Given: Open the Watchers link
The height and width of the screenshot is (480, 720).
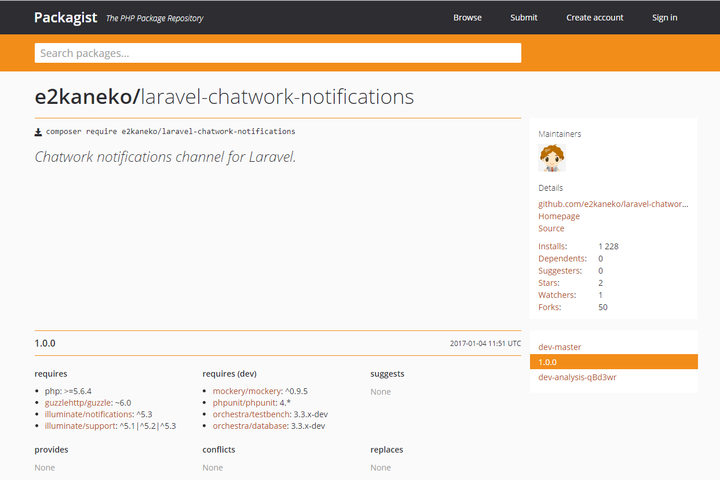Looking at the screenshot, I should 557,295.
